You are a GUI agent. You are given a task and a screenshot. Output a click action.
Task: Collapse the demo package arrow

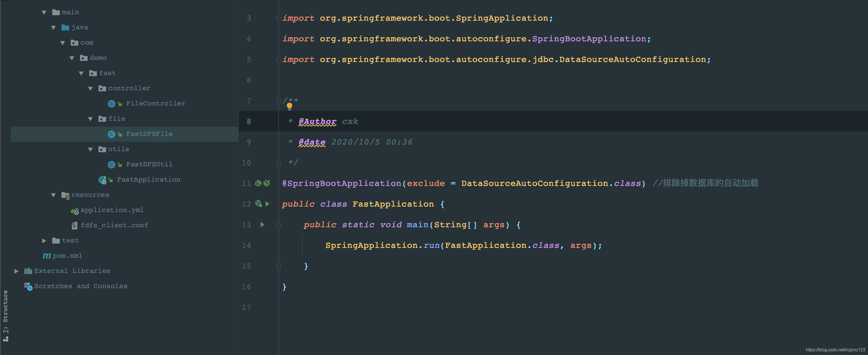click(x=72, y=58)
